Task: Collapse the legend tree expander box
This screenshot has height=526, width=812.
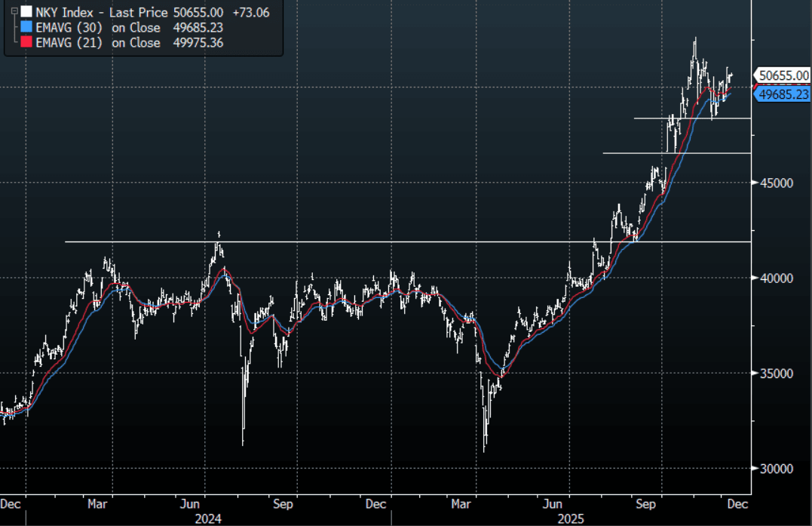Action: [x=13, y=12]
